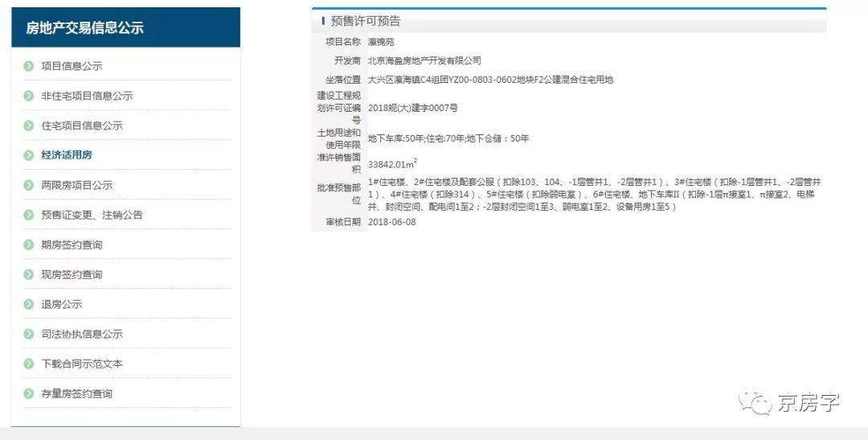Click 坐落位置 field label
This screenshot has height=440, width=868.
pos(343,80)
